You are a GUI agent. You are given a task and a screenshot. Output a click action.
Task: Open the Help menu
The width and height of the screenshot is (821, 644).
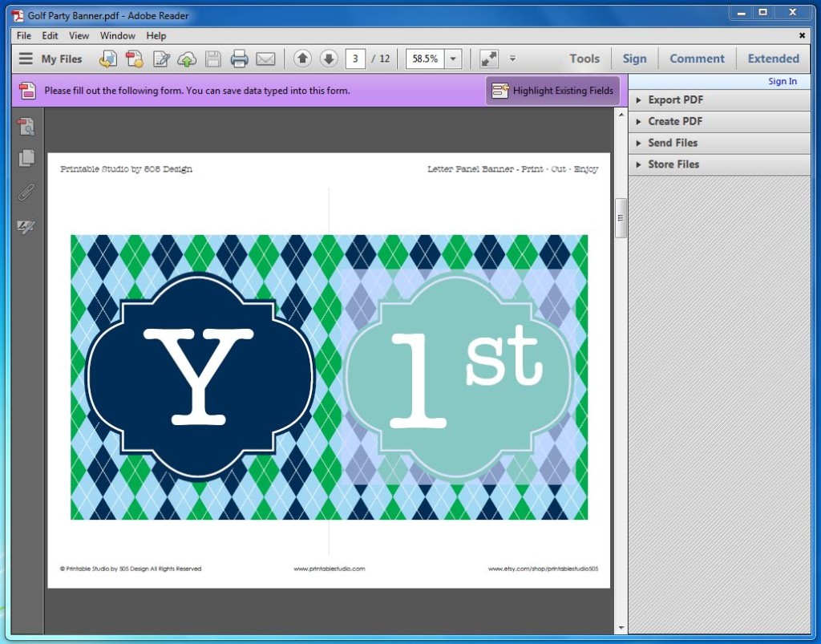156,35
